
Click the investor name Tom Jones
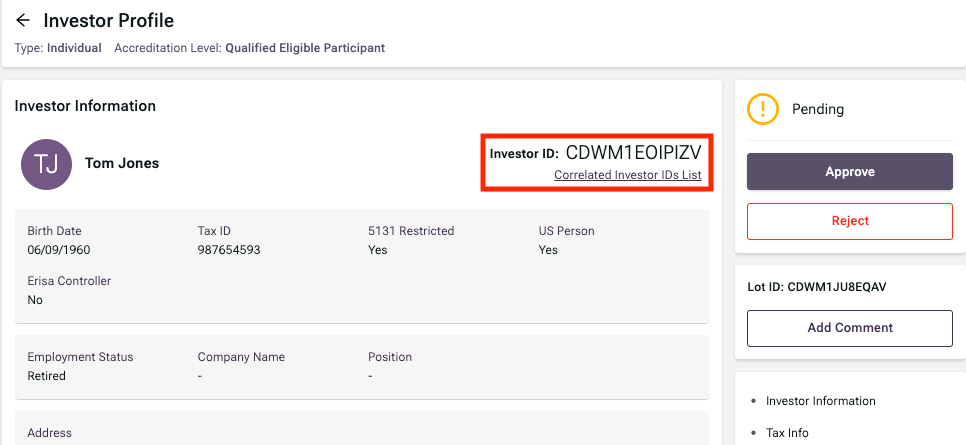(122, 164)
